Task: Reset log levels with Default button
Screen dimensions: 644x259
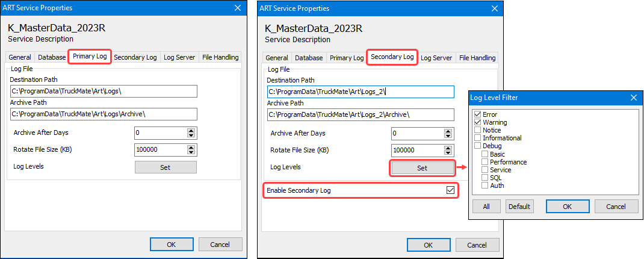Action: (x=519, y=207)
